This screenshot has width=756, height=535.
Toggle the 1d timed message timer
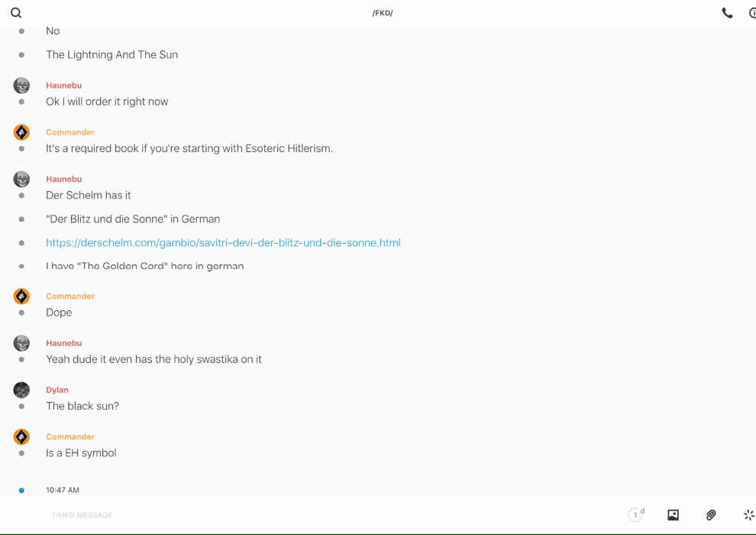point(635,514)
